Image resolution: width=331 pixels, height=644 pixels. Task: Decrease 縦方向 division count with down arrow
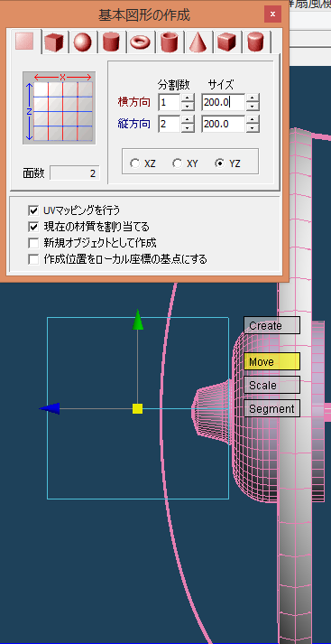pos(188,127)
